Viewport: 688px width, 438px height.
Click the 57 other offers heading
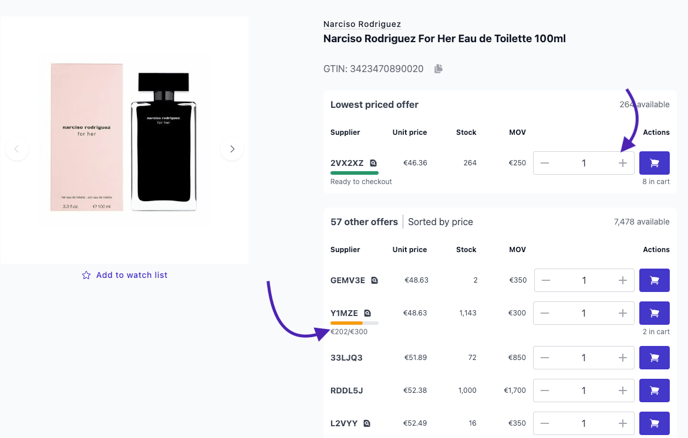[x=364, y=222]
